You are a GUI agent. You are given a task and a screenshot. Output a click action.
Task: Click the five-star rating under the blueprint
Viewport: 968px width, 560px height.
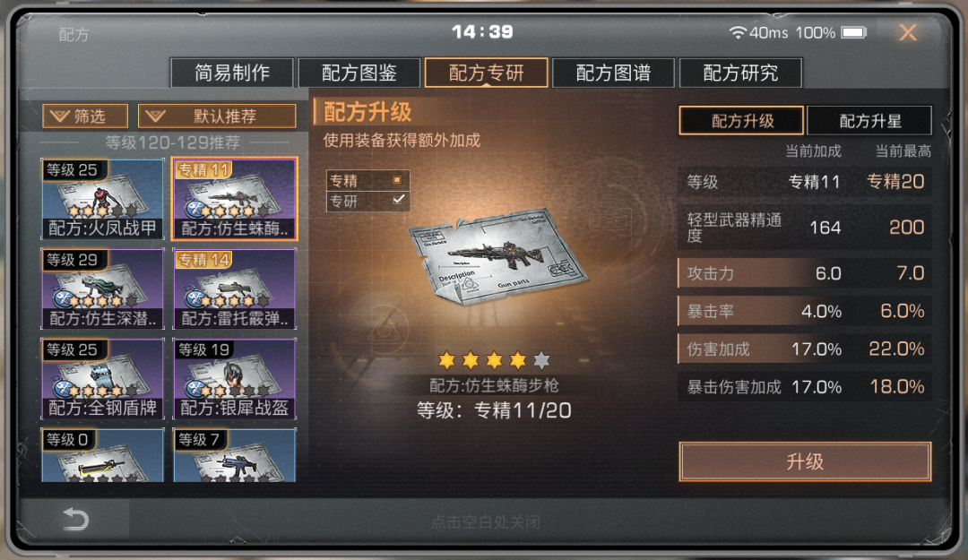point(494,359)
